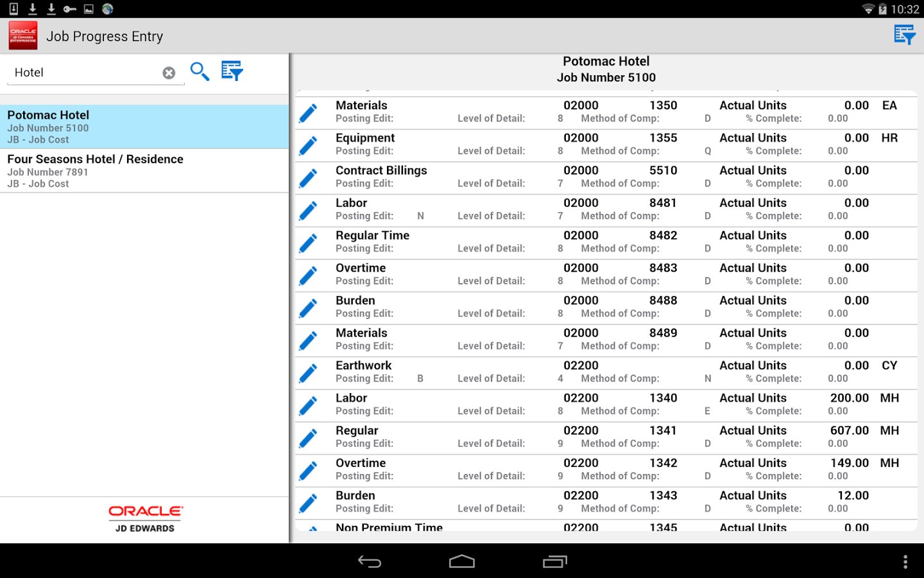Image resolution: width=924 pixels, height=578 pixels.
Task: Tap the Job Number 5100 header
Action: point(606,78)
